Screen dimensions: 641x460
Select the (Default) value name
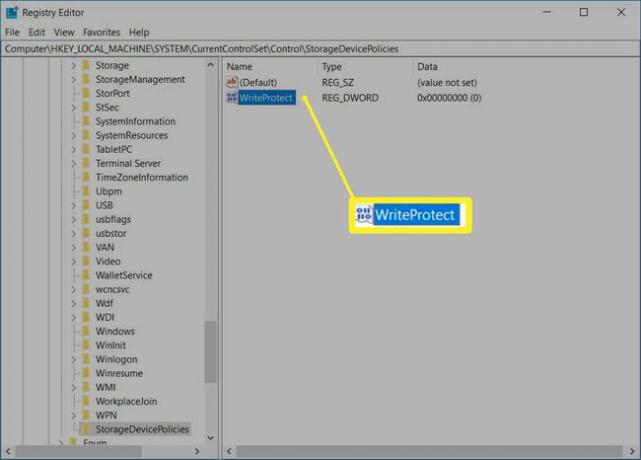point(258,83)
